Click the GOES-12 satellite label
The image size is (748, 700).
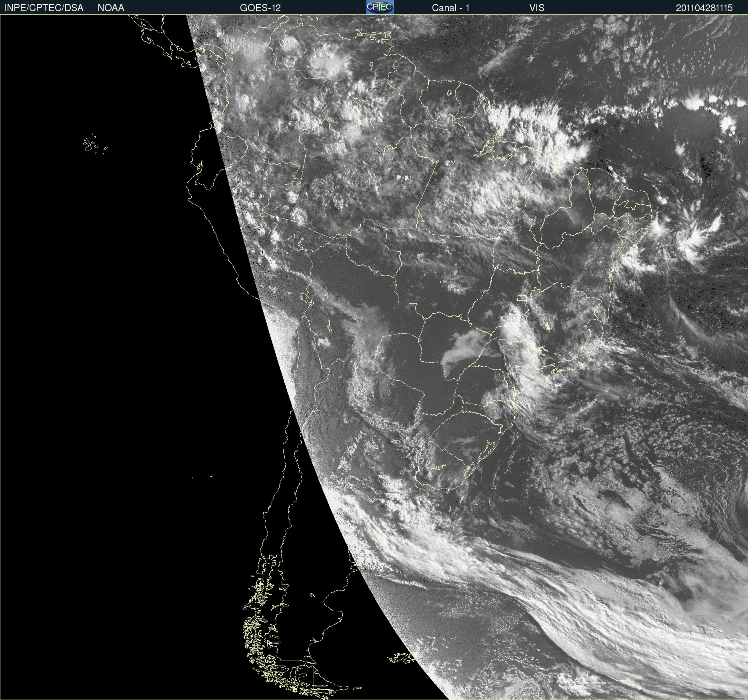[260, 8]
